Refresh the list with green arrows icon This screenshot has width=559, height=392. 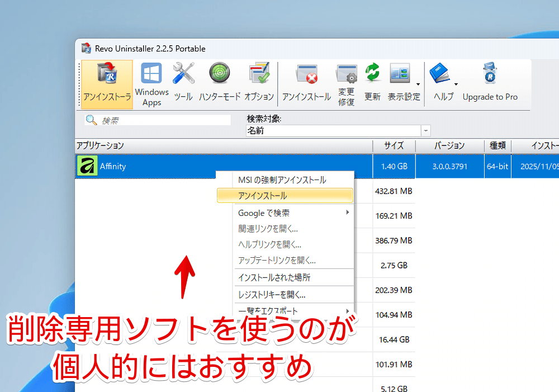click(372, 84)
